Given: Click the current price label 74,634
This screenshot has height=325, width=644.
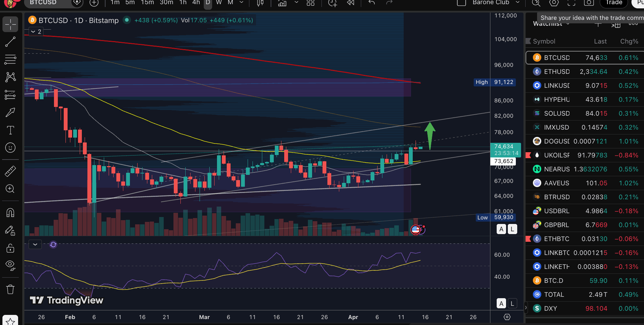Looking at the screenshot, I should pyautogui.click(x=505, y=150).
